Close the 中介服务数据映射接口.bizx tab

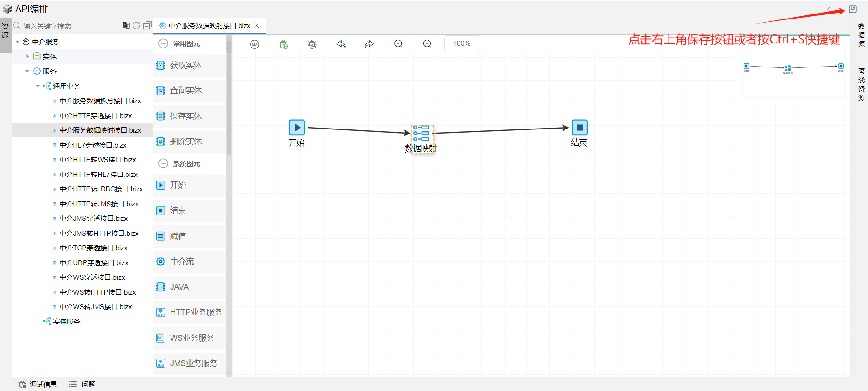click(x=257, y=26)
